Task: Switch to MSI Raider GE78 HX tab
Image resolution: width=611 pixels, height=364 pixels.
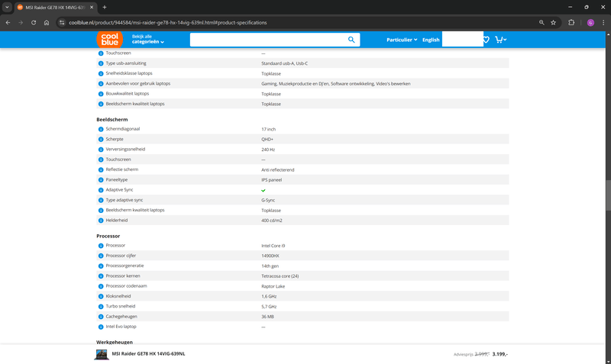Action: pos(55,8)
